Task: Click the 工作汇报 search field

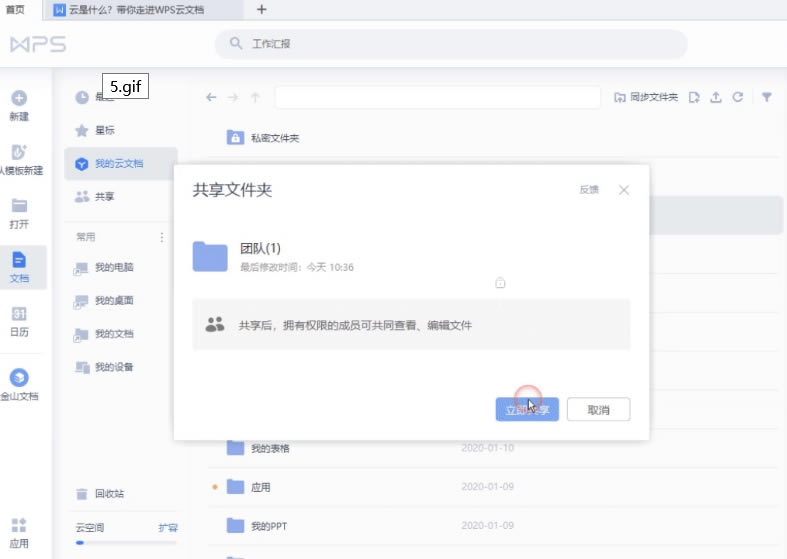Action: [x=450, y=44]
